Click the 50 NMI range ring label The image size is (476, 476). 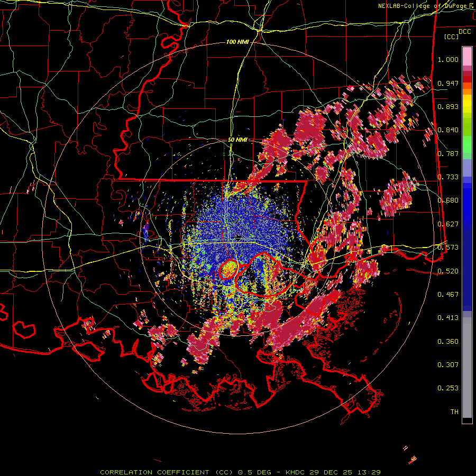(237, 140)
